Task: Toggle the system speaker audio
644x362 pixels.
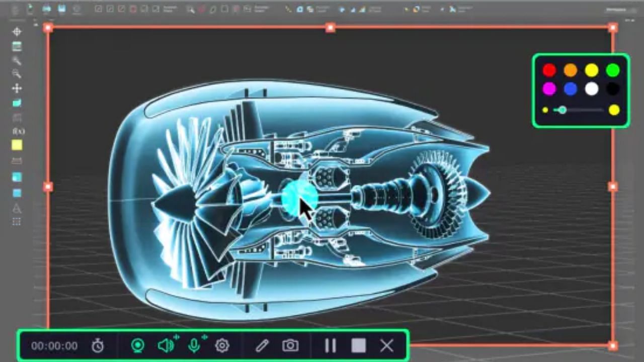Action: coord(166,345)
